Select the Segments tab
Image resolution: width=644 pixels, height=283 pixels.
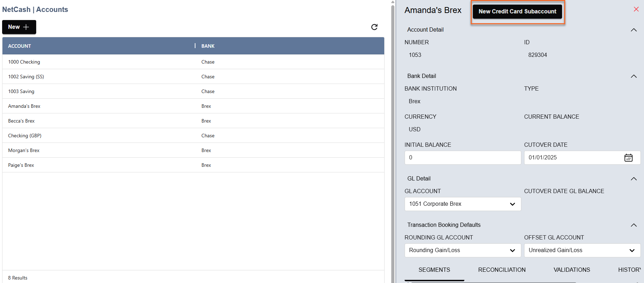434,270
